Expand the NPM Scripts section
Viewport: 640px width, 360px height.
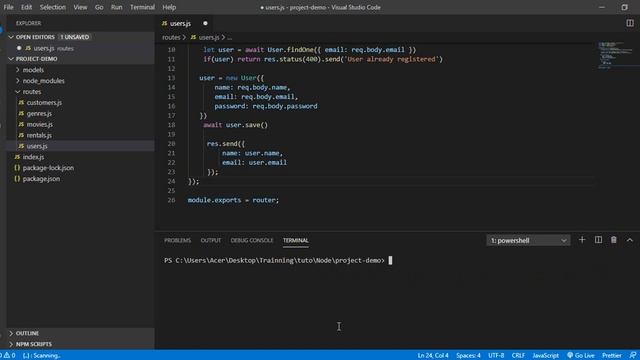click(x=11, y=344)
